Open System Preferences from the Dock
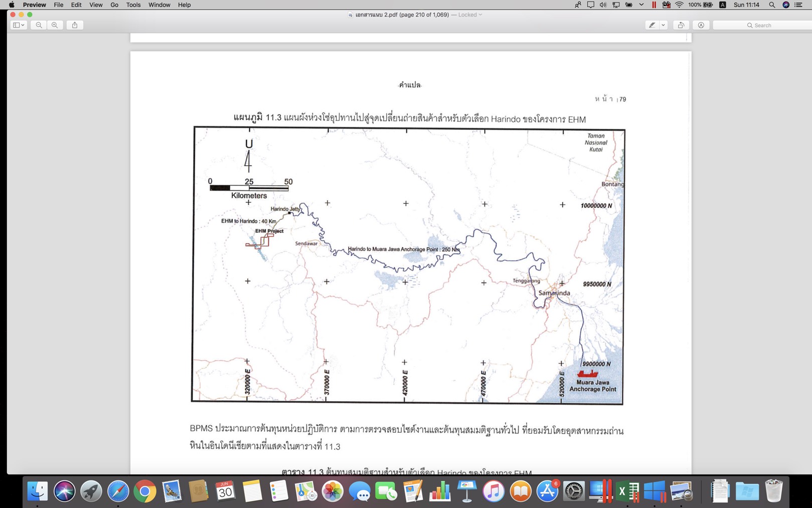 pos(574,491)
